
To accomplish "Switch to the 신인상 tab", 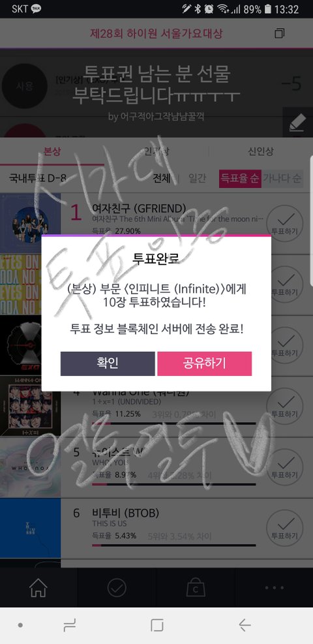I will coord(260,151).
